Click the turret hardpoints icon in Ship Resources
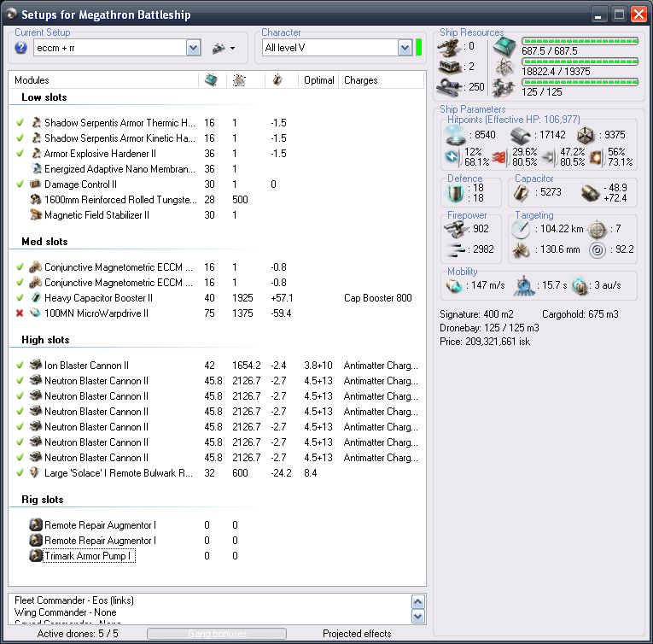This screenshot has width=653, height=644. (449, 49)
